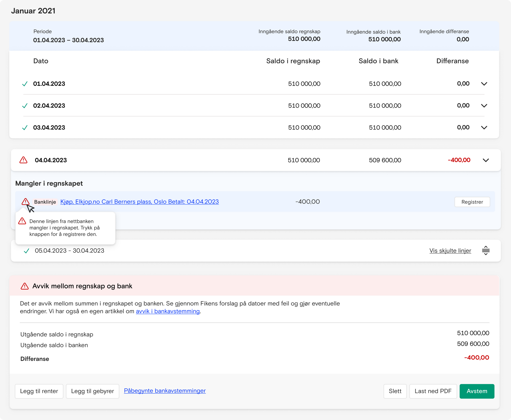The image size is (511, 420).
Task: Click the warning icon in the Avvik header
Action: (25, 286)
